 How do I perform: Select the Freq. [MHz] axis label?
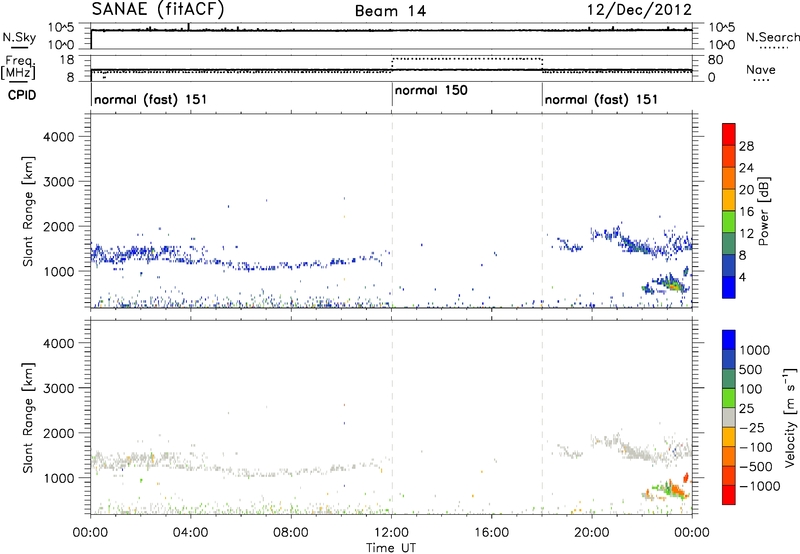pyautogui.click(x=18, y=67)
